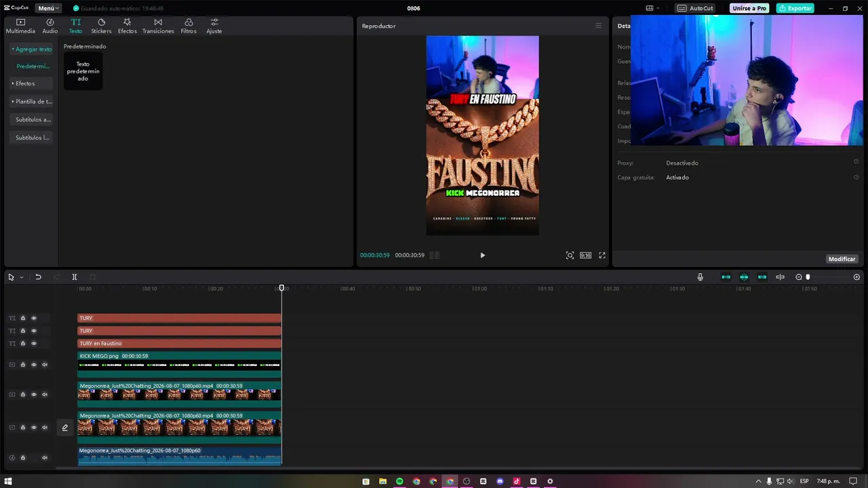This screenshot has height=488, width=868.
Task: Edit cover using the pencil icon
Action: pyautogui.click(x=65, y=428)
